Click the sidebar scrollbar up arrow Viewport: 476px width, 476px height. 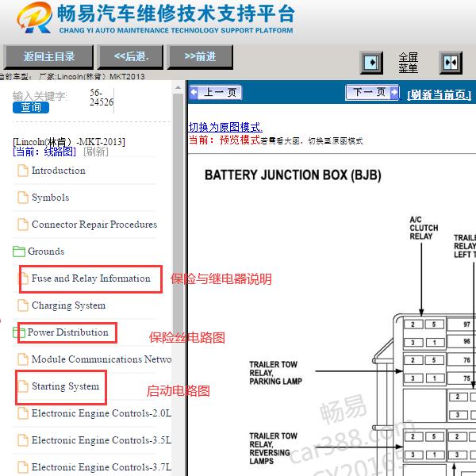point(178,88)
